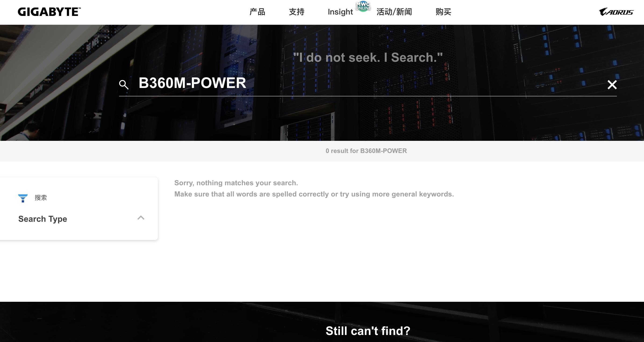Open the Insight menu item
The height and width of the screenshot is (342, 644).
tap(340, 12)
